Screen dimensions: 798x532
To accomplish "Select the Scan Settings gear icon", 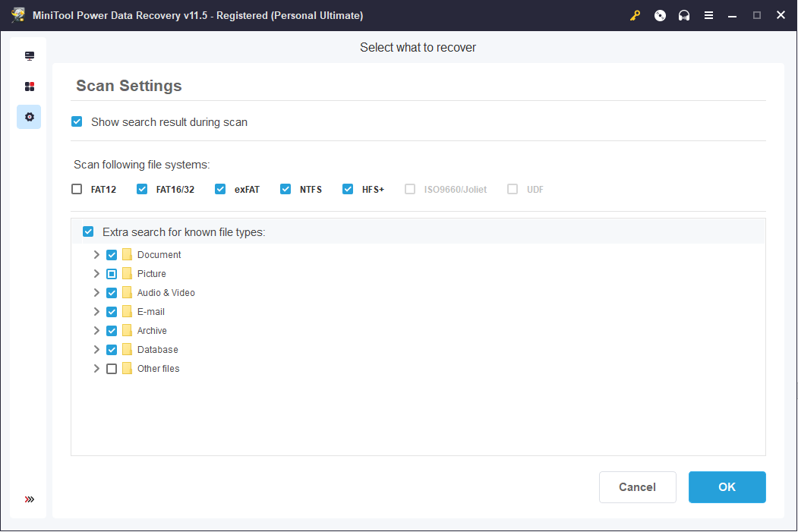I will coord(30,117).
